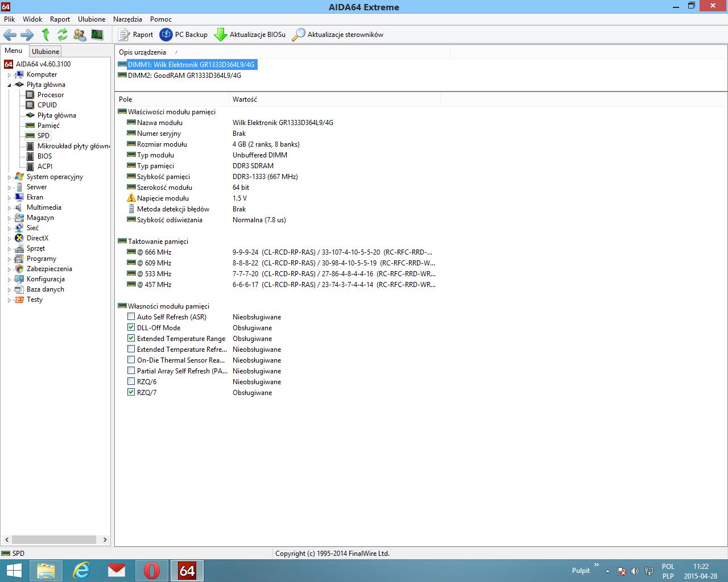Toggle Extended Temperature Refresh checkbox
Screen dimensions: 728x582
pos(131,349)
